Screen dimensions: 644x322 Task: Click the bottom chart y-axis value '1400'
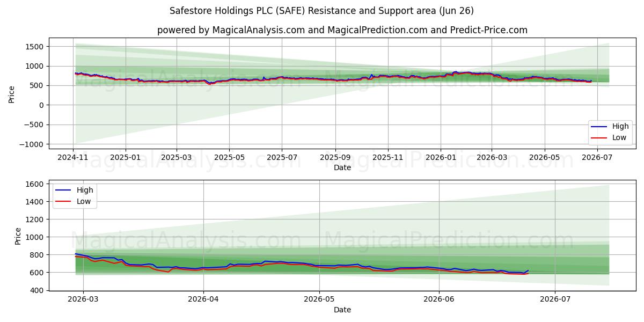click(x=35, y=202)
